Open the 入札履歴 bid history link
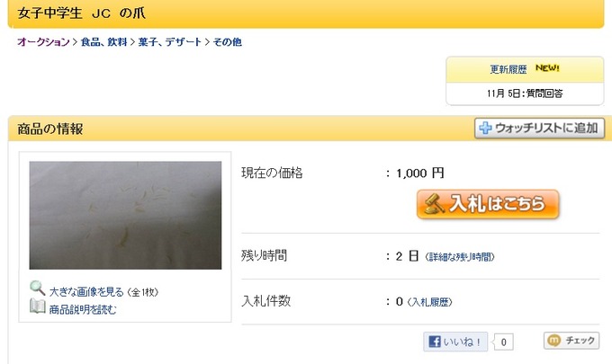Screen dimensions: 612x364 coord(429,302)
